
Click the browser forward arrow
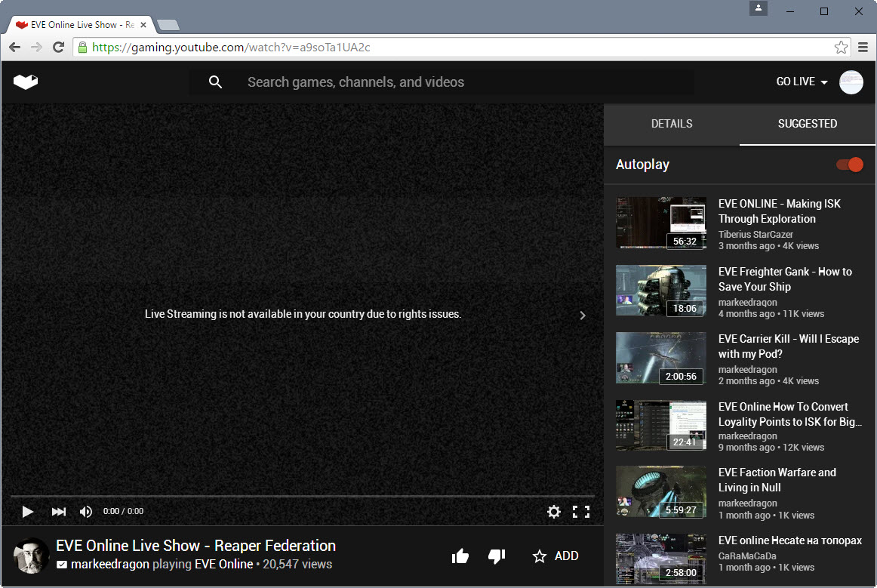(36, 48)
